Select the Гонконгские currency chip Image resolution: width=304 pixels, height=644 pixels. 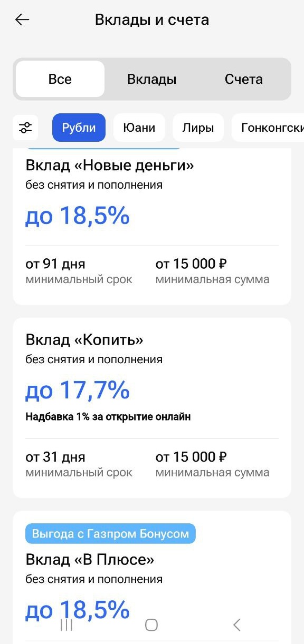[x=268, y=128]
